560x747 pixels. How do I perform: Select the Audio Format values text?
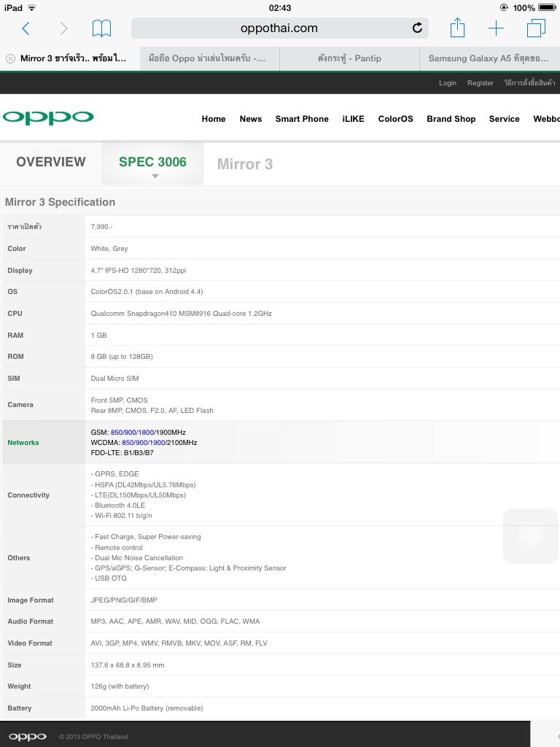pyautogui.click(x=175, y=622)
